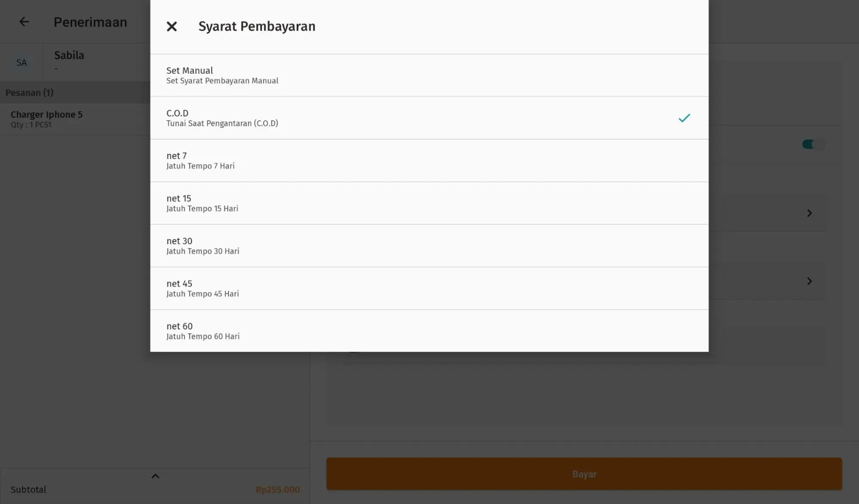
Task: Choose C.O.D payment term
Action: tap(429, 118)
